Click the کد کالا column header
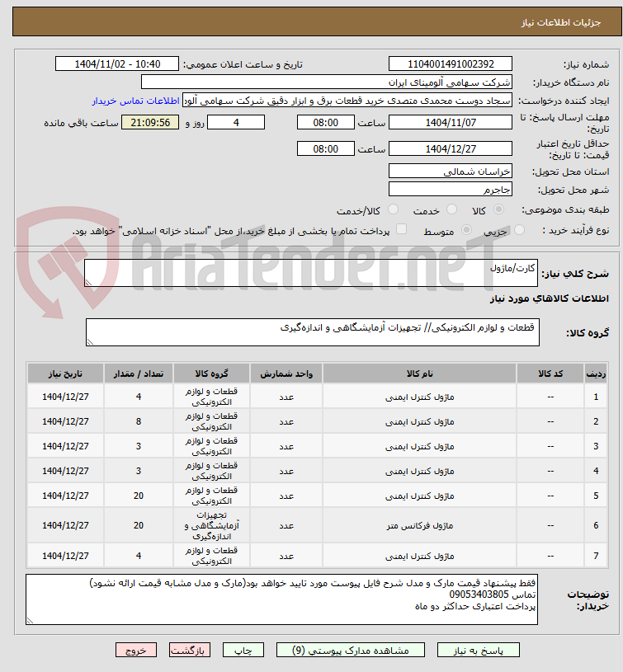623x672 pixels. (x=550, y=374)
